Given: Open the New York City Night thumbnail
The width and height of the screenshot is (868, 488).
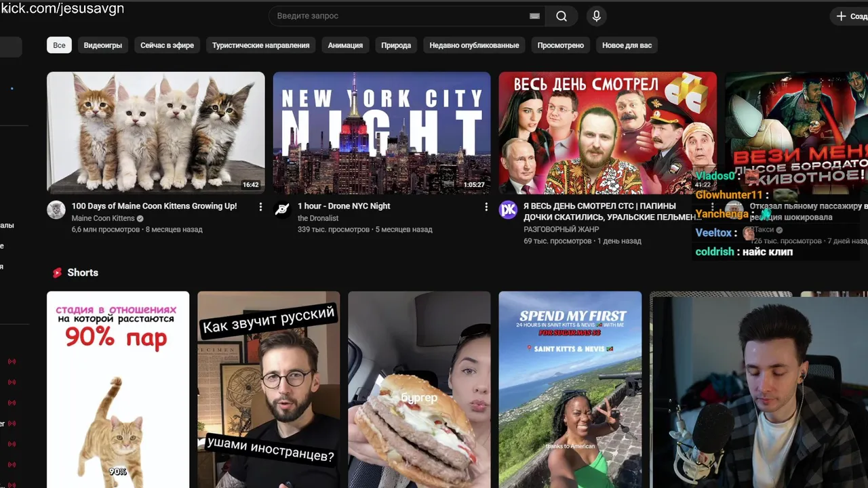Looking at the screenshot, I should click(x=382, y=133).
